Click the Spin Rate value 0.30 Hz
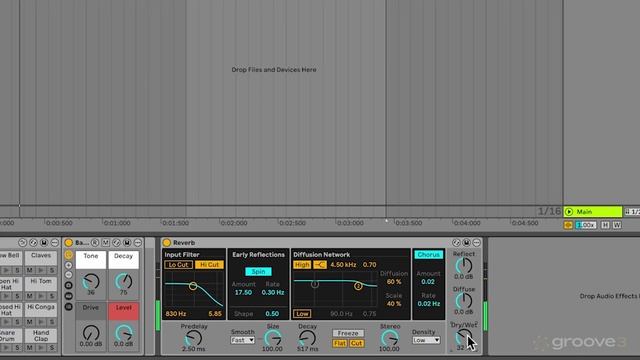Viewport: 640px width, 360px height. (273, 292)
